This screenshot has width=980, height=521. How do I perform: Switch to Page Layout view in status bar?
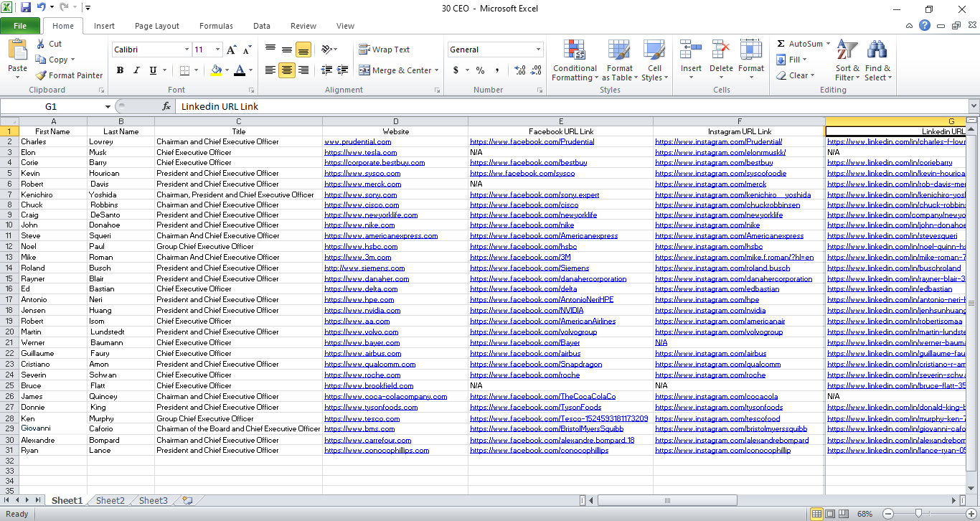[x=830, y=514]
